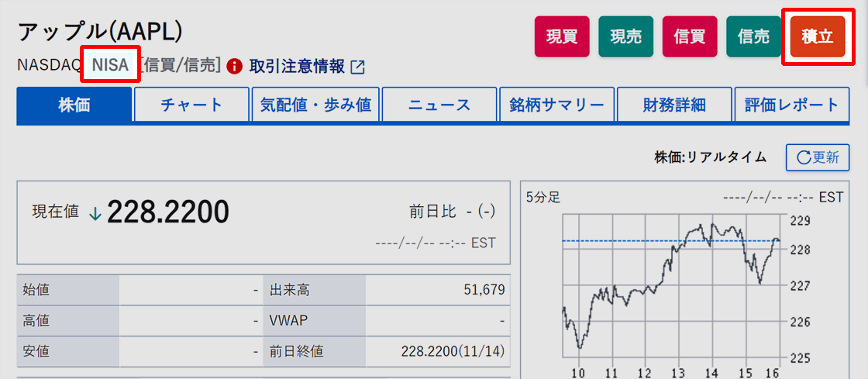Image resolution: width=868 pixels, height=379 pixels.
Task: Click the 現買 buy button
Action: [562, 36]
